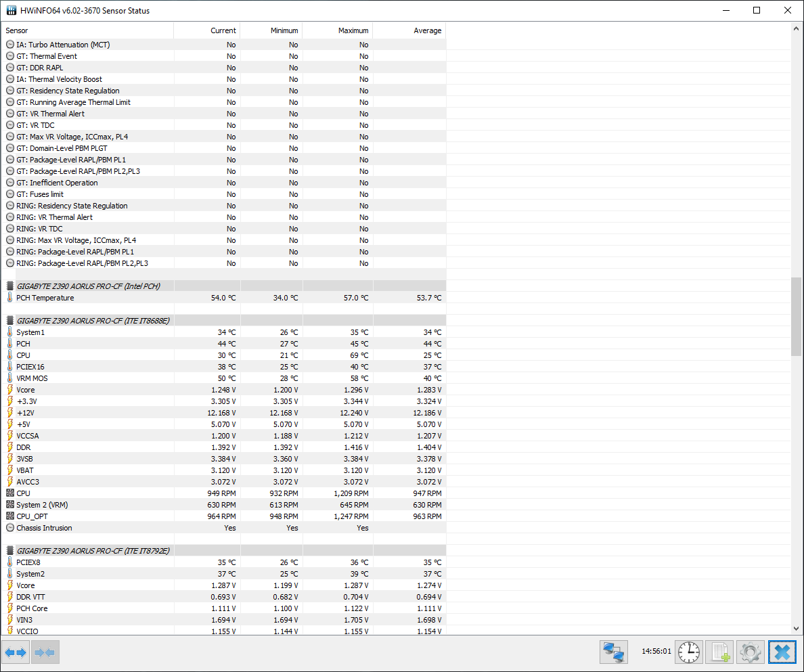The image size is (804, 672).
Task: Click the Current column header
Action: 207,30
